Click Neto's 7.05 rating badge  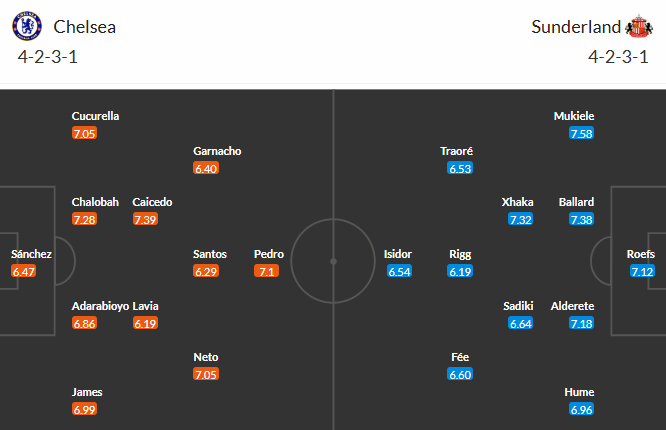(x=206, y=375)
